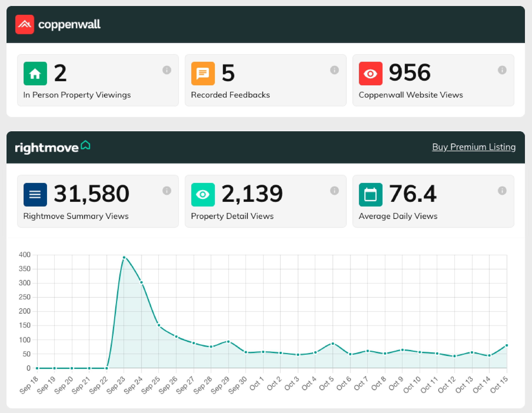Click the rightmove logo in the header
The width and height of the screenshot is (532, 413).
(x=52, y=147)
